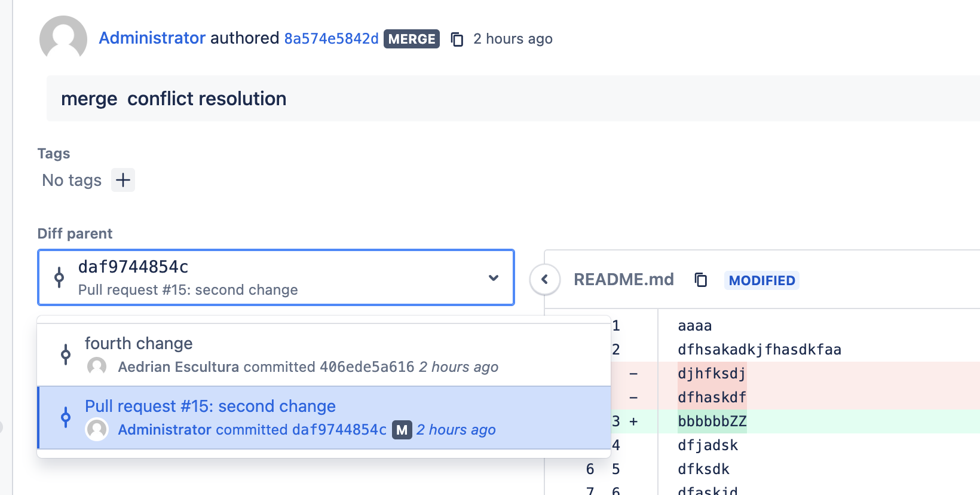
Task: Click added line bbbbbbZZ in diff
Action: click(712, 421)
